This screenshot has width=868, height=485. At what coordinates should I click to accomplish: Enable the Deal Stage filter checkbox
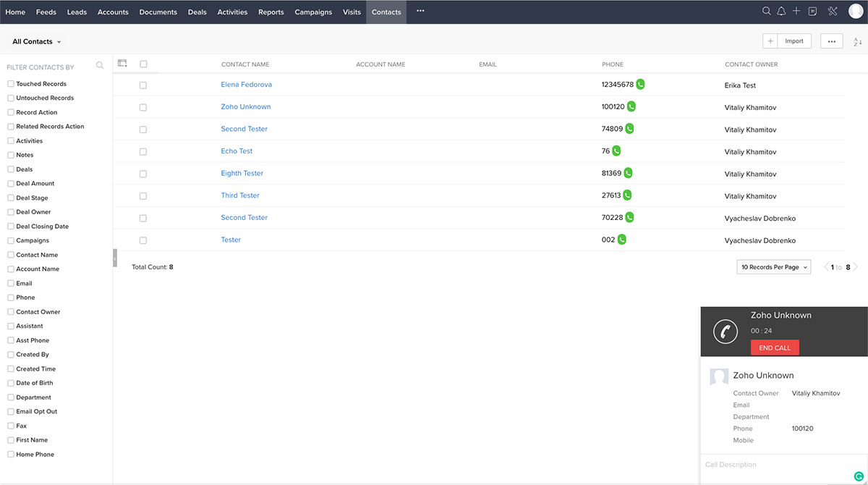click(x=11, y=198)
